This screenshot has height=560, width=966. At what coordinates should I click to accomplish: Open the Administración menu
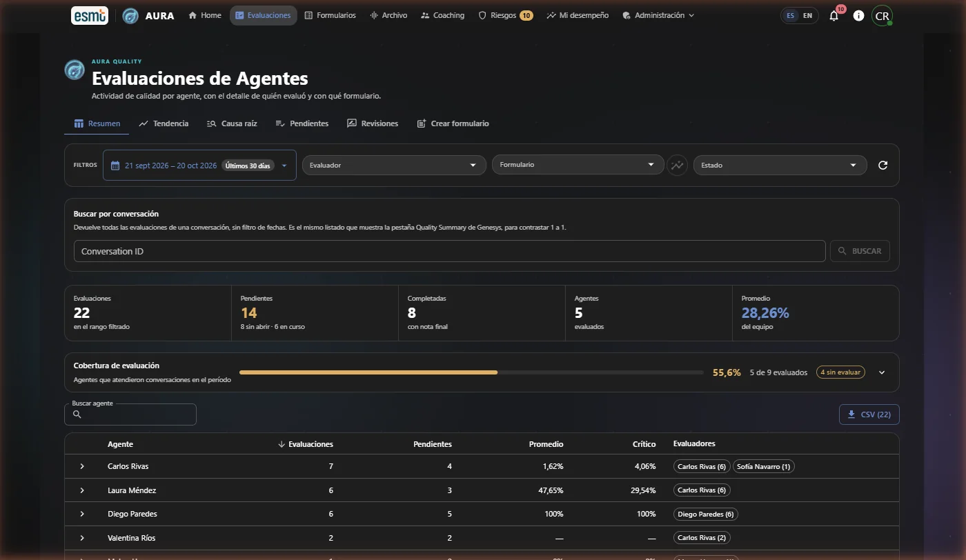658,15
